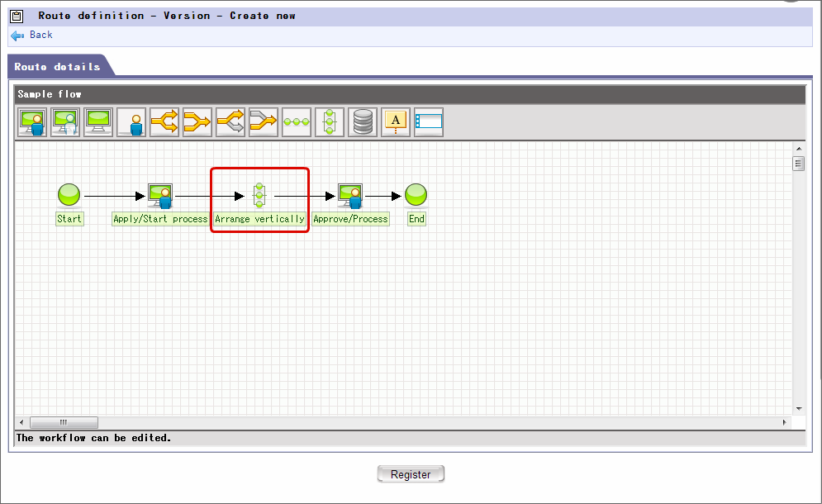Viewport: 822px width, 504px height.
Task: Select the split tool with gray lower arrow
Action: click(230, 122)
